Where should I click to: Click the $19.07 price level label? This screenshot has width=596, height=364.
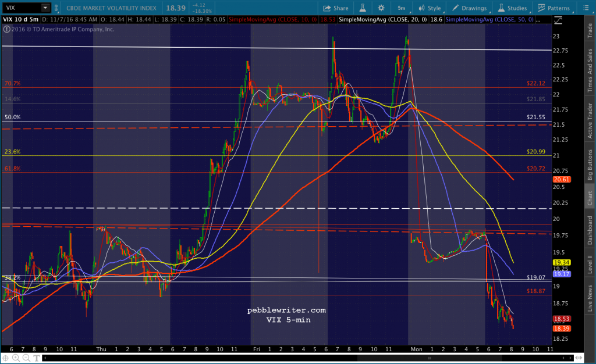pos(536,277)
